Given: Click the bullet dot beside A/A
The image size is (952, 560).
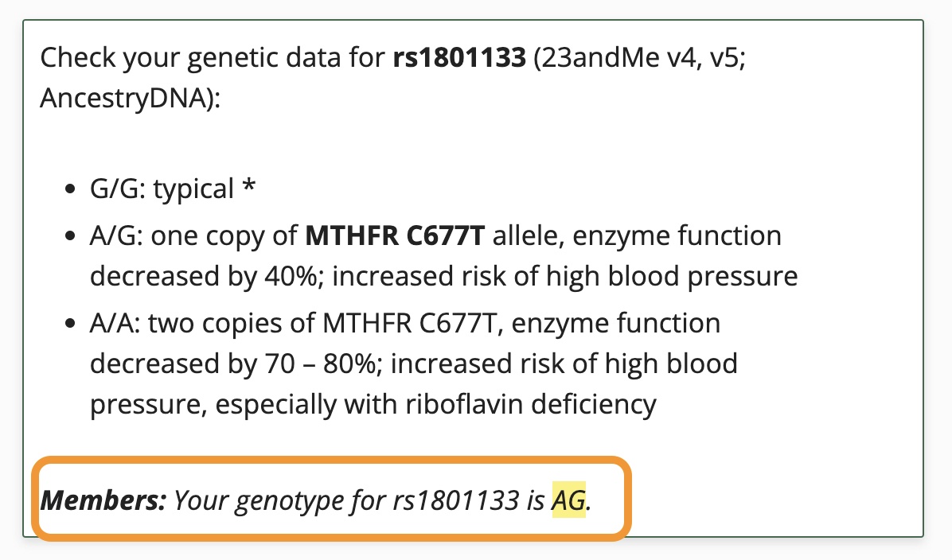Looking at the screenshot, I should [x=70, y=324].
